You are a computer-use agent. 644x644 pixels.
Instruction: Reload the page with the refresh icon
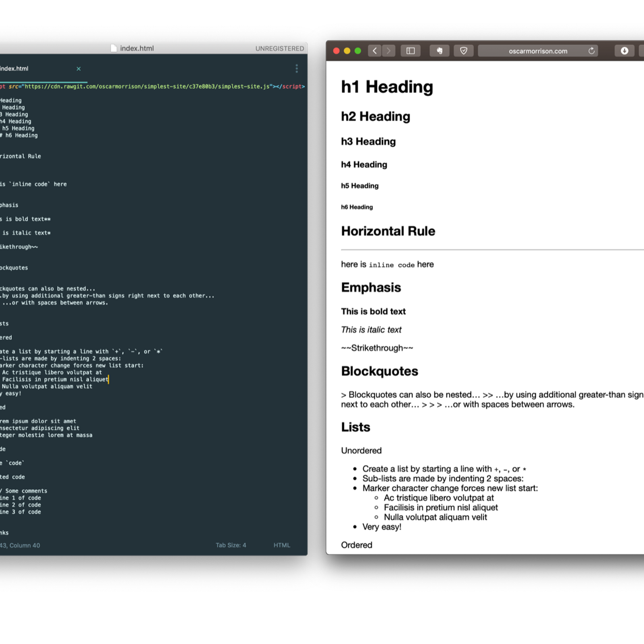pyautogui.click(x=591, y=51)
